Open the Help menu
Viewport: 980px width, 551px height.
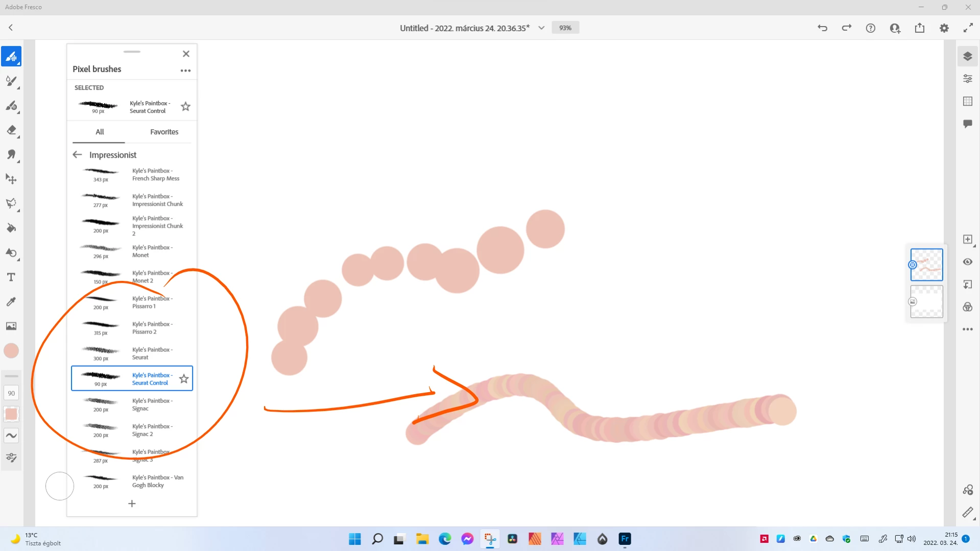tap(871, 28)
